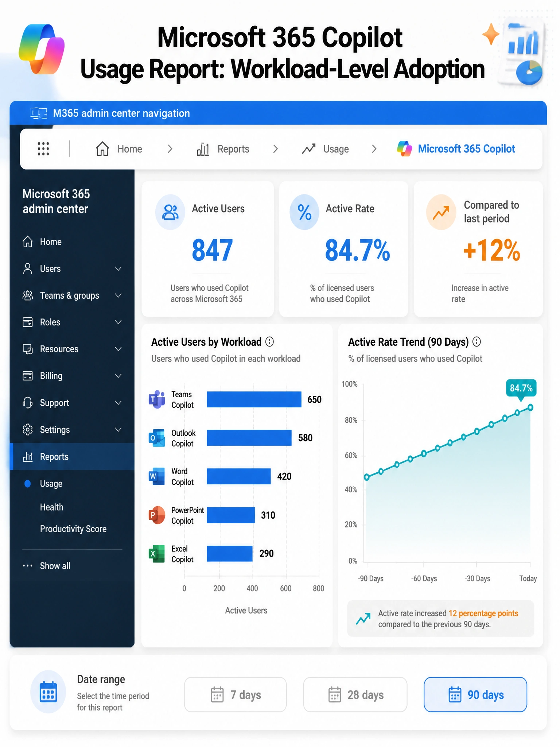Select the 90 days date range
This screenshot has height=747, width=560.
coord(475,695)
